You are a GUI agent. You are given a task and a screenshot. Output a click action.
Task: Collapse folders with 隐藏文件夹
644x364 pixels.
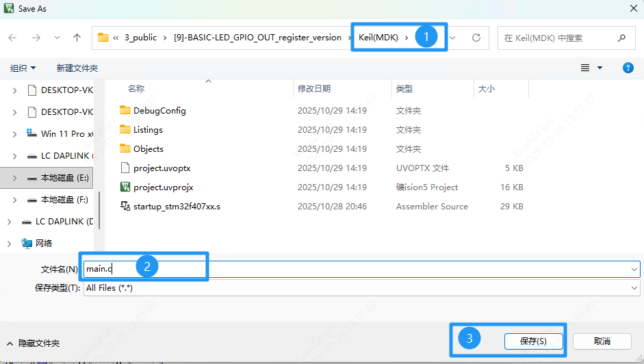click(34, 343)
